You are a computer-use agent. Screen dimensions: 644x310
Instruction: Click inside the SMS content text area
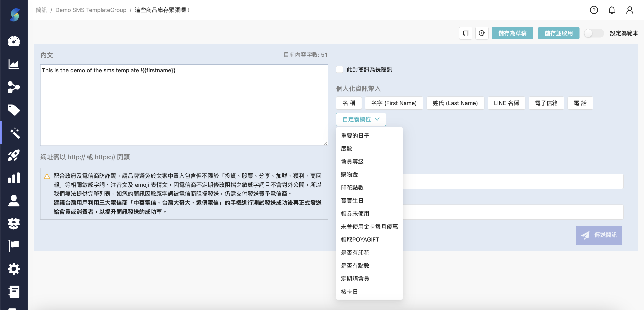(184, 105)
